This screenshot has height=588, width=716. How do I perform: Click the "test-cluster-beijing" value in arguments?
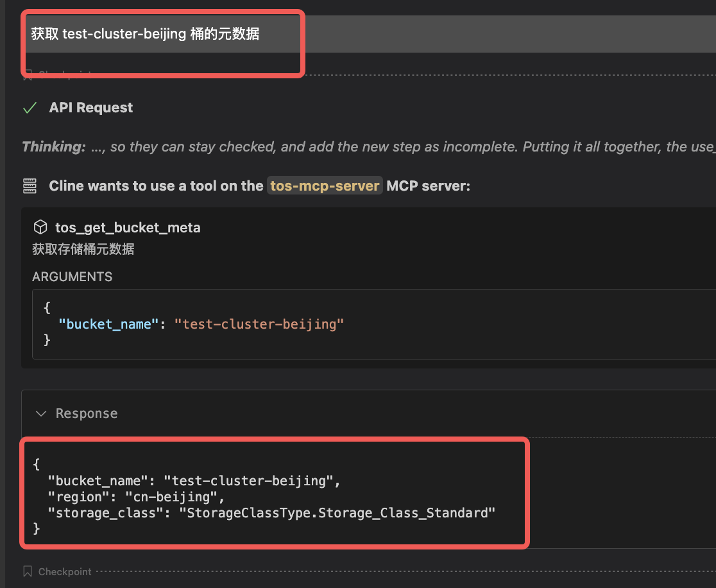click(259, 324)
